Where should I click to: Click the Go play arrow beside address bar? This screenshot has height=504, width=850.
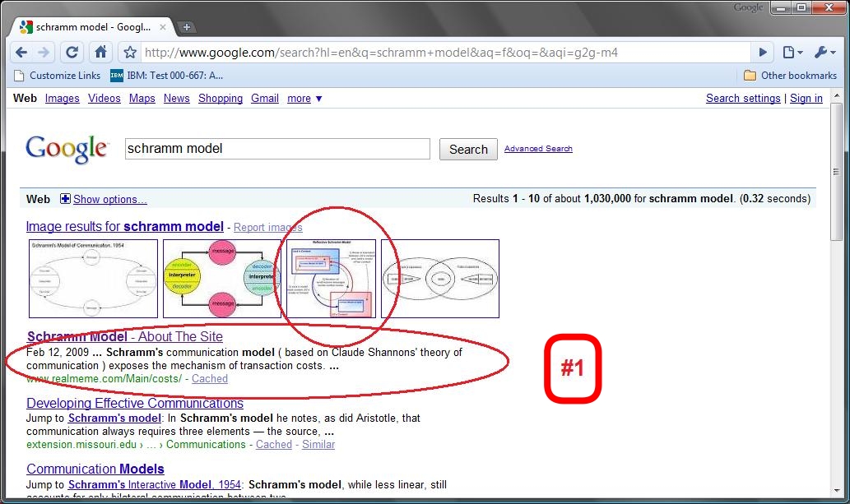[x=763, y=52]
